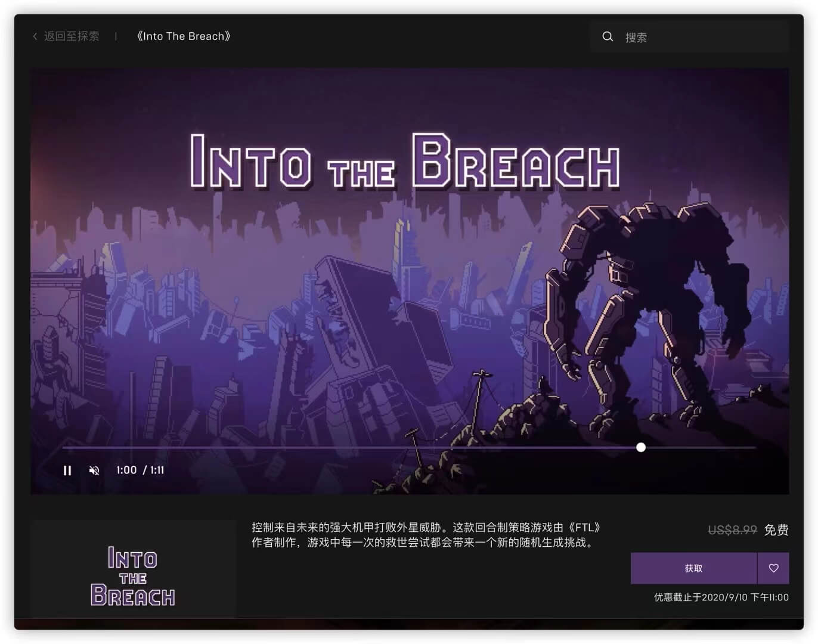Click the 获取 get button
Image resolution: width=818 pixels, height=644 pixels.
tap(694, 568)
